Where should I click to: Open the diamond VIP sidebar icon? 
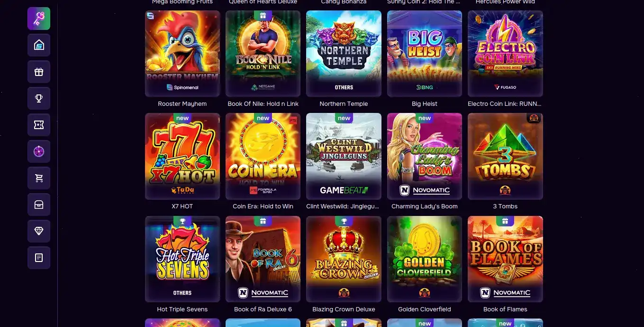(x=39, y=231)
